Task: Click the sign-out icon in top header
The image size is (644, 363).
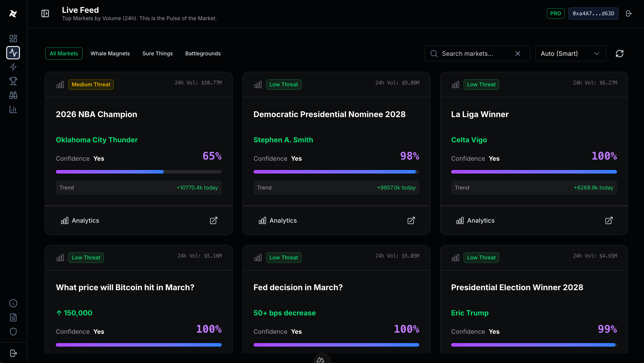Action: coord(629,14)
